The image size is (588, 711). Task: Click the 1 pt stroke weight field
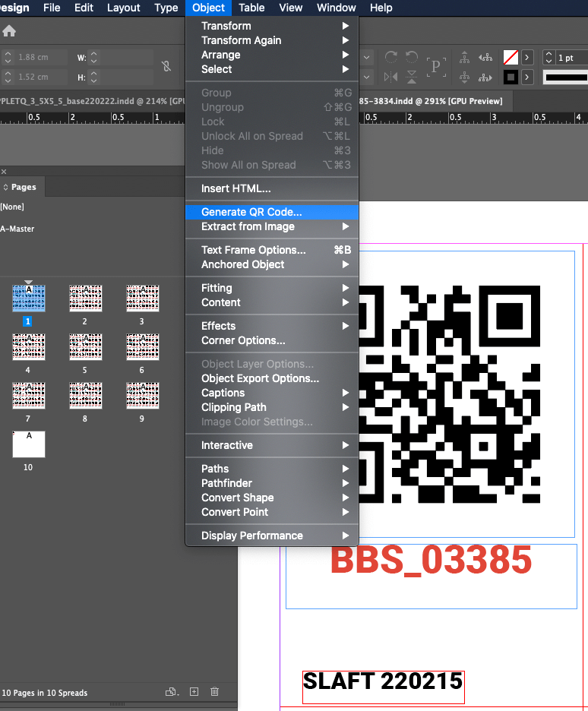coord(572,58)
